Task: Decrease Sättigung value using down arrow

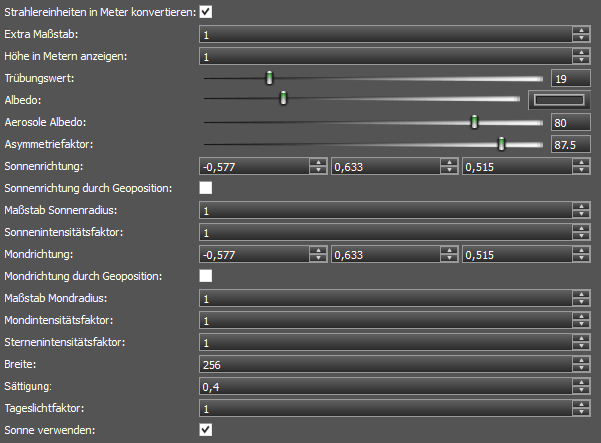Action: point(581,390)
